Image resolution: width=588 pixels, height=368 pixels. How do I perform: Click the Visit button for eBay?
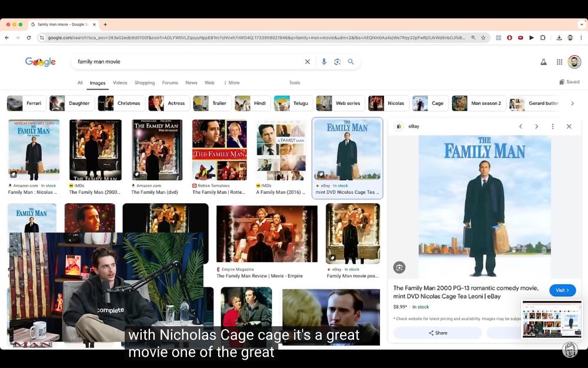pos(563,290)
